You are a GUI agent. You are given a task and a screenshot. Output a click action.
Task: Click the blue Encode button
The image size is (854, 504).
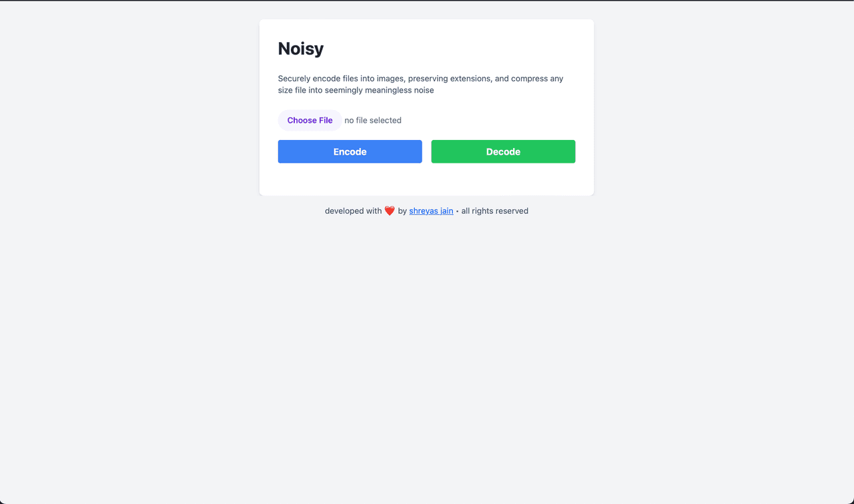click(x=350, y=151)
